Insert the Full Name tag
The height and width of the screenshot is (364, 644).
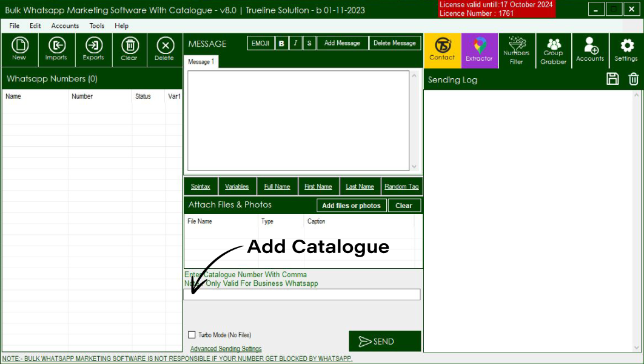[x=277, y=186]
